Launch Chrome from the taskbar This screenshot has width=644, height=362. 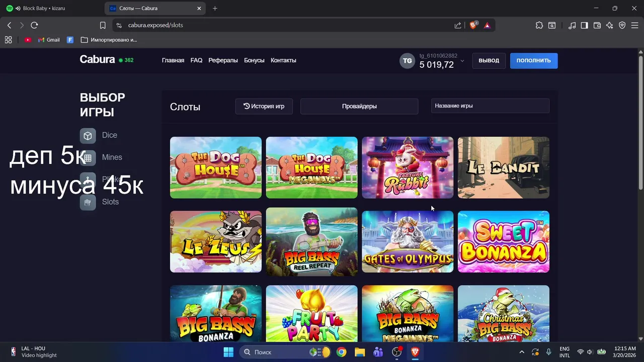click(342, 352)
